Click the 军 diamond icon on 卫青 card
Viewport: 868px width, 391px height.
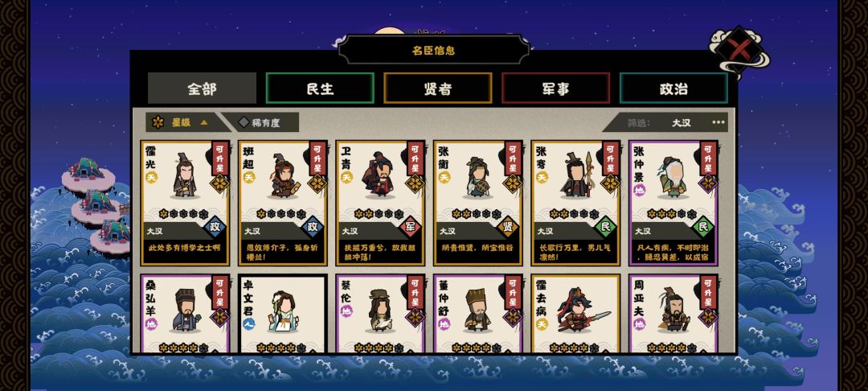click(x=410, y=227)
